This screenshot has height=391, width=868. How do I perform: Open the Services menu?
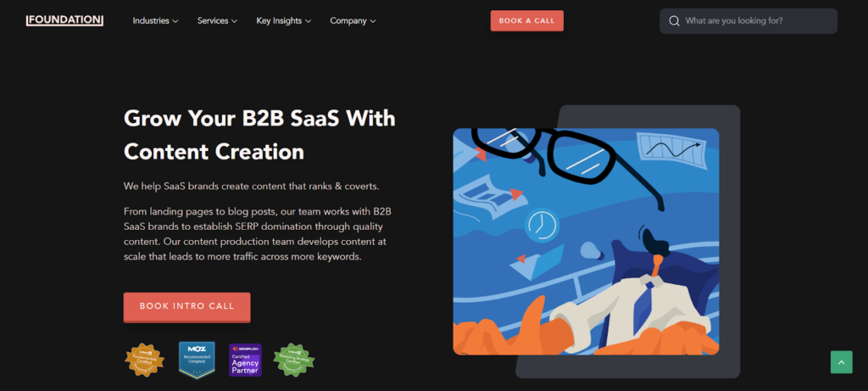pyautogui.click(x=218, y=21)
